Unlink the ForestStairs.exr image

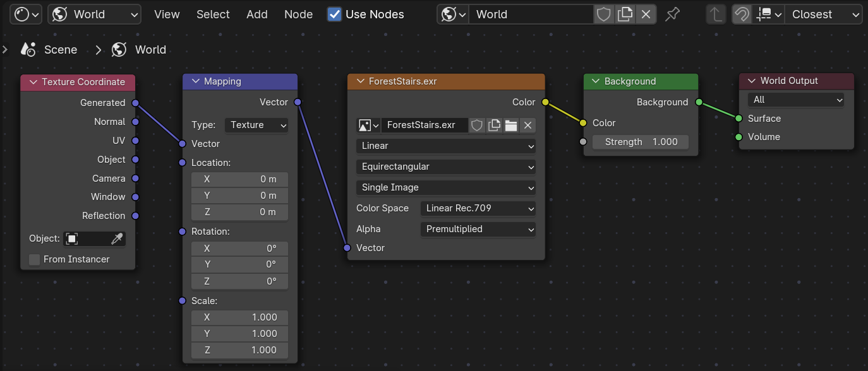(528, 125)
